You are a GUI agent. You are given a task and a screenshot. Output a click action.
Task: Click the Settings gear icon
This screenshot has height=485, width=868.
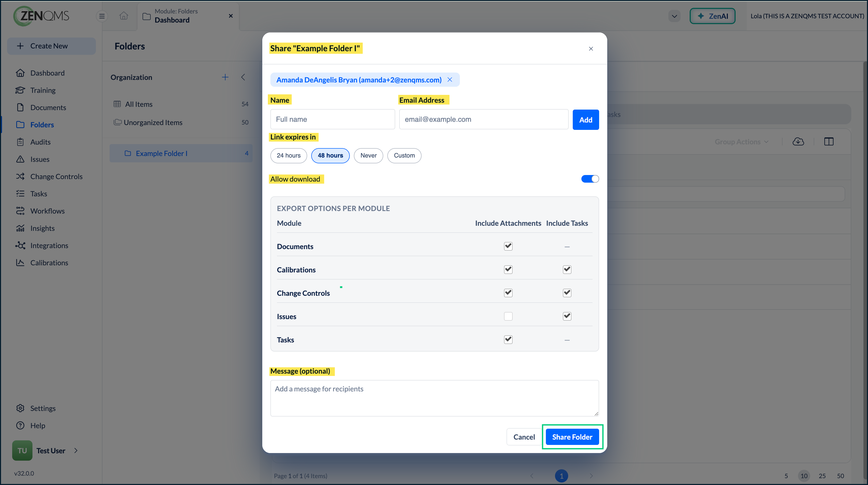[20, 408]
